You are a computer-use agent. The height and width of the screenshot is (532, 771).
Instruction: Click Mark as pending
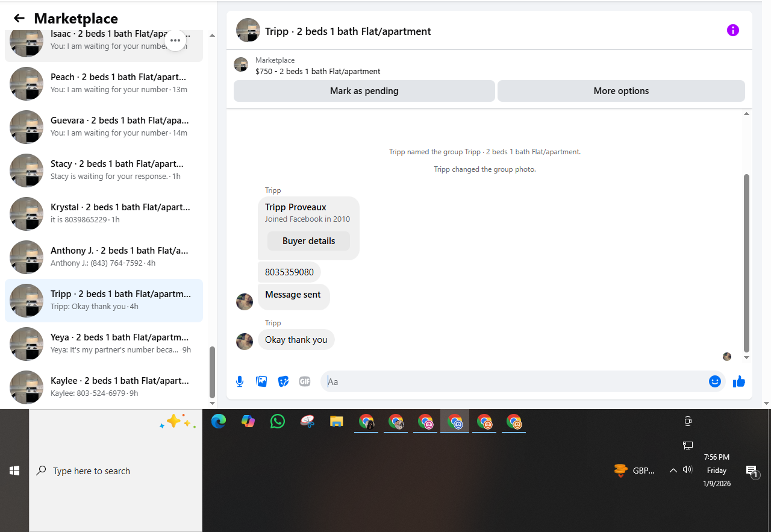tap(364, 91)
